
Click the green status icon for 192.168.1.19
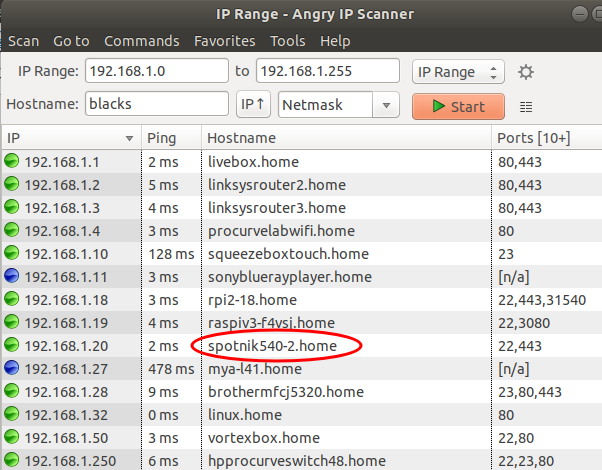coord(12,322)
